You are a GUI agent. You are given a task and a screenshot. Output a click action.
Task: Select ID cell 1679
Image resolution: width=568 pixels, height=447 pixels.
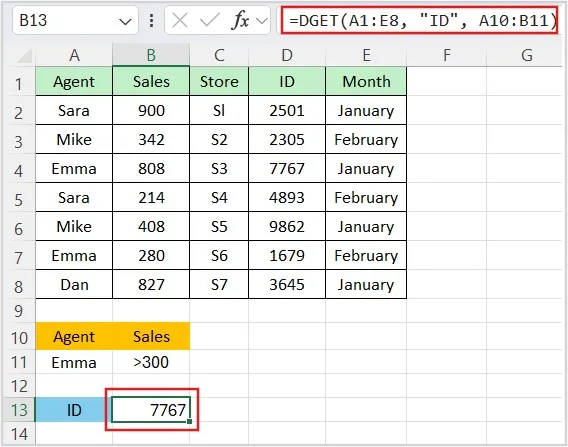point(287,255)
